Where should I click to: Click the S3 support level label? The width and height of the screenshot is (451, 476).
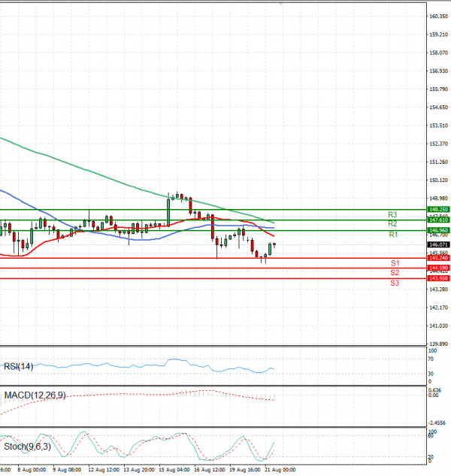(x=395, y=283)
